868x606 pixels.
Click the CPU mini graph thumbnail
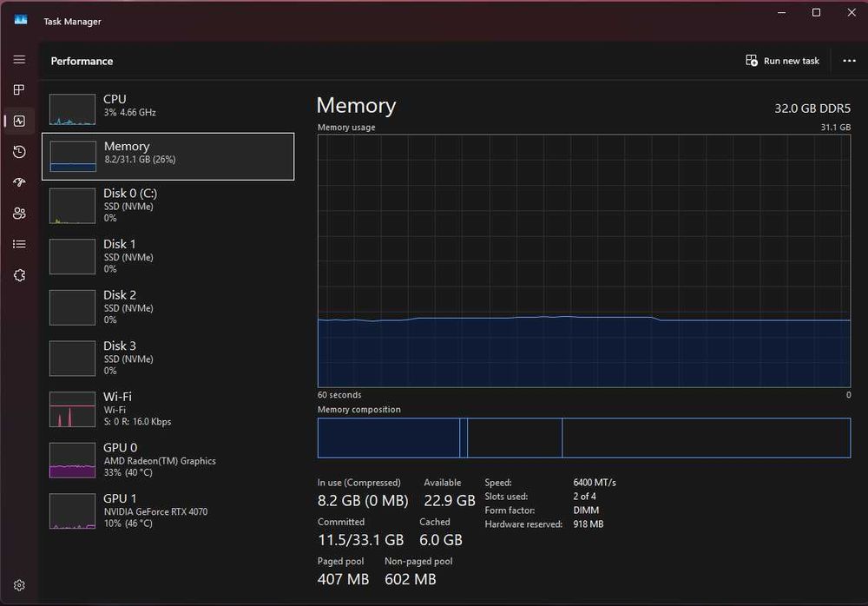(x=72, y=109)
